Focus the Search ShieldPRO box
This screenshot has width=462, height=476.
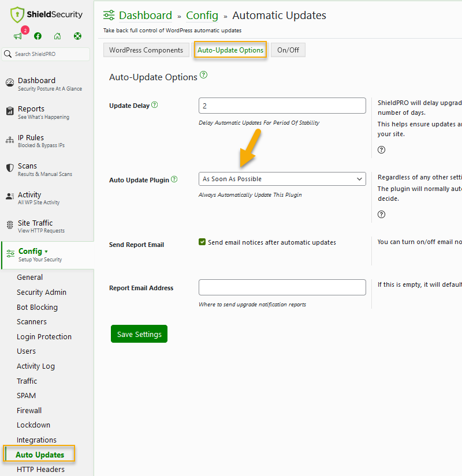(x=46, y=54)
